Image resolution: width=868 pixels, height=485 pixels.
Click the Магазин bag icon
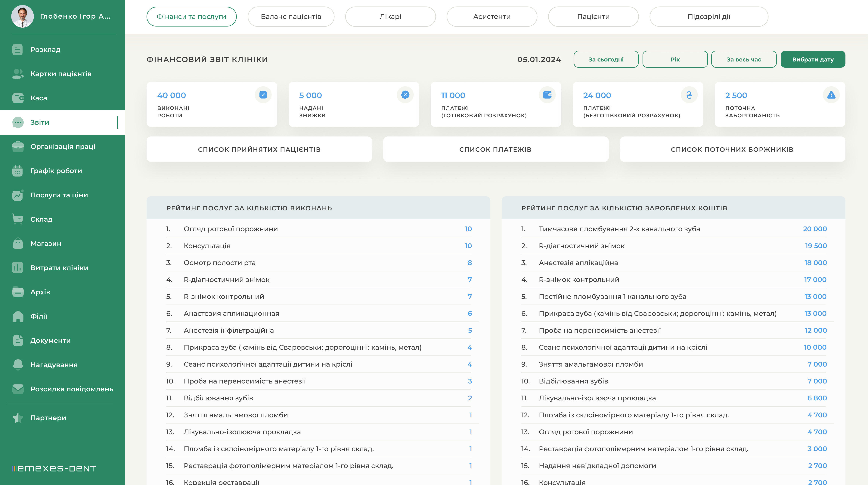17,243
